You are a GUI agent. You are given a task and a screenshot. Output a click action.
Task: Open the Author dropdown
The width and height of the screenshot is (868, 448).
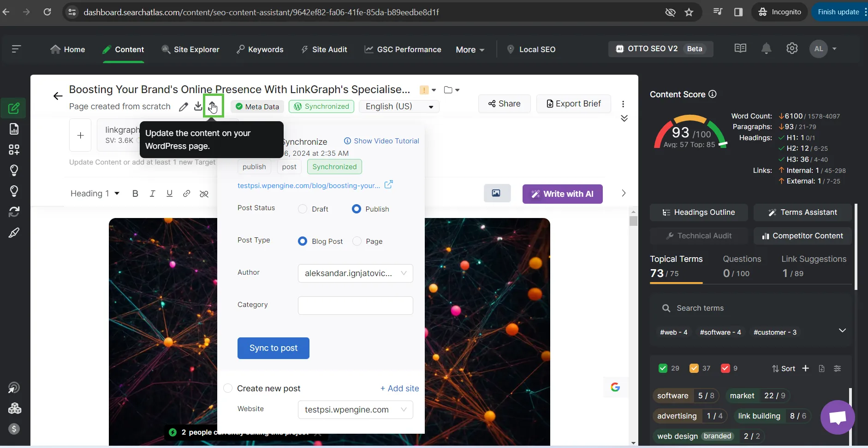coord(355,273)
